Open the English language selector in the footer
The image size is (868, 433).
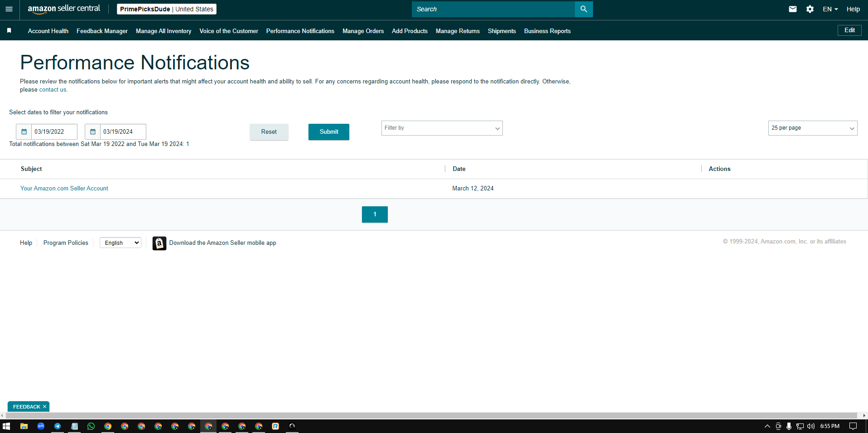point(121,243)
